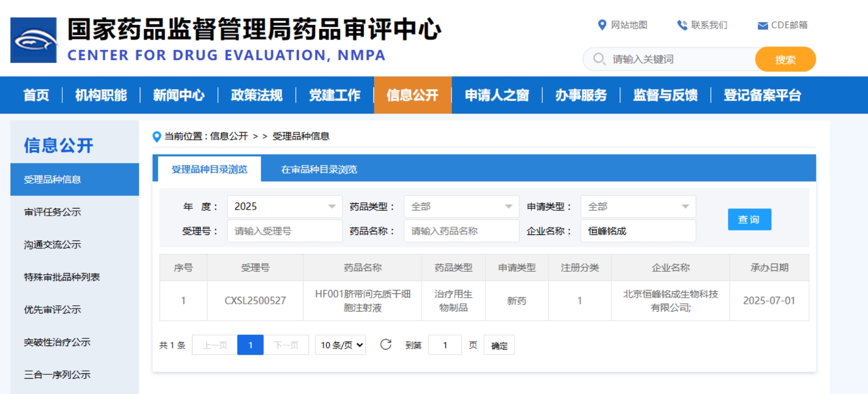
Task: Expand the 年度 2025 dropdown
Action: click(x=284, y=207)
